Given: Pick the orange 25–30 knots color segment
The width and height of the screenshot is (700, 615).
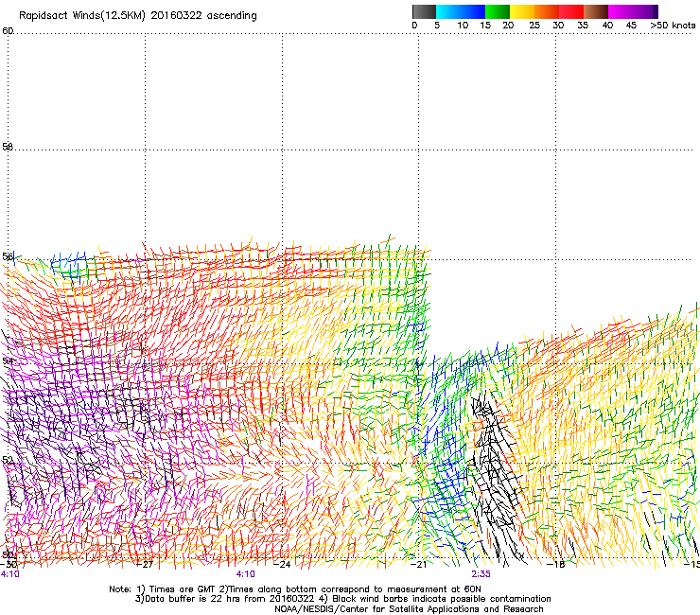Looking at the screenshot, I should (x=547, y=11).
